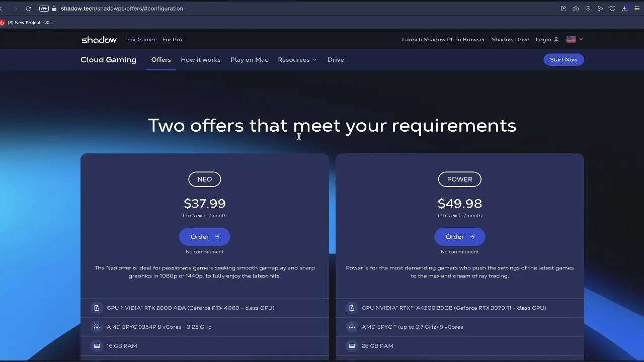Click the Login user profile icon
This screenshot has height=362, width=644.
pyautogui.click(x=556, y=40)
